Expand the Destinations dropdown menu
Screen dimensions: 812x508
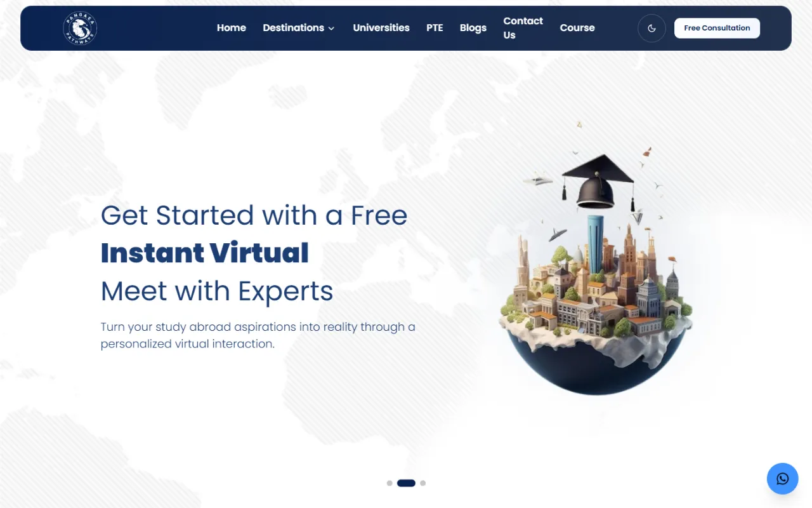299,28
